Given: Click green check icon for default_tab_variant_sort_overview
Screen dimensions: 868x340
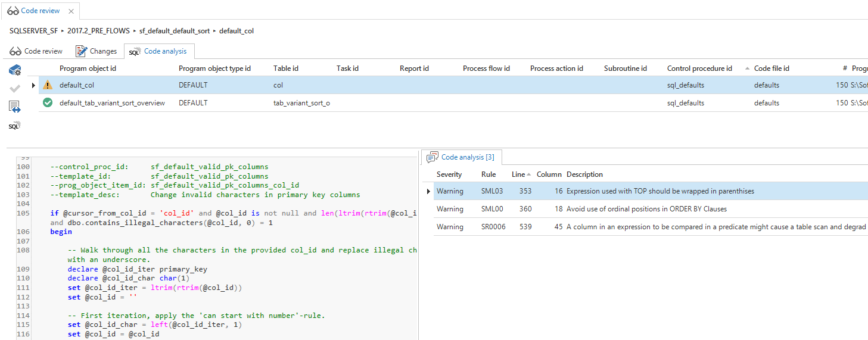Looking at the screenshot, I should click(x=48, y=103).
